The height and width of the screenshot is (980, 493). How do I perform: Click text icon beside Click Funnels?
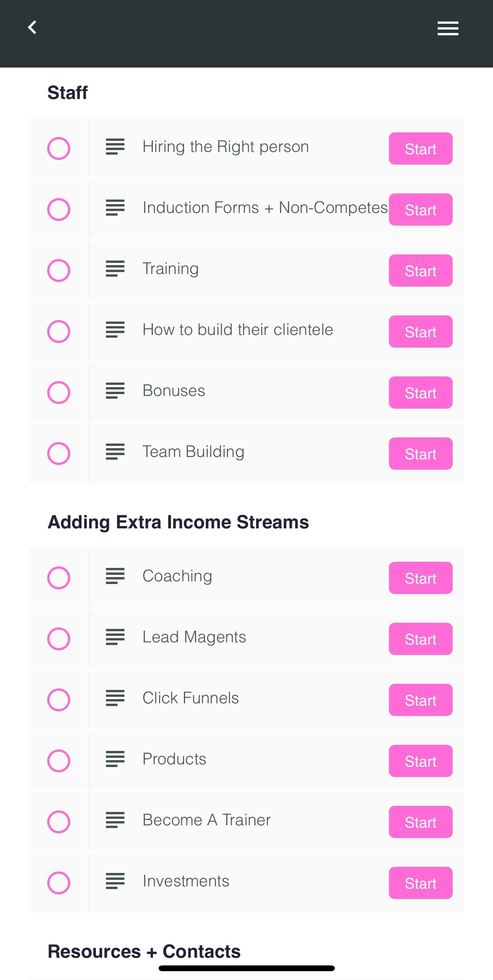[115, 698]
